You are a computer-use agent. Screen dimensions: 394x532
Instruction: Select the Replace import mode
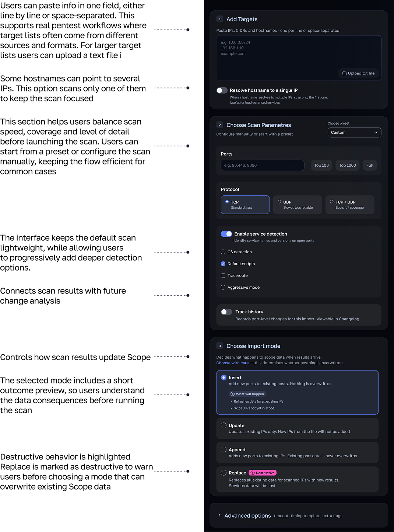tap(298, 479)
